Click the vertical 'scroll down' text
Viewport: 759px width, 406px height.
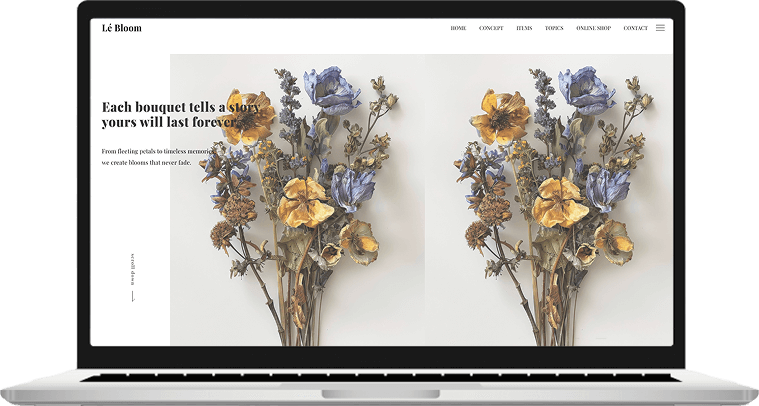point(133,266)
